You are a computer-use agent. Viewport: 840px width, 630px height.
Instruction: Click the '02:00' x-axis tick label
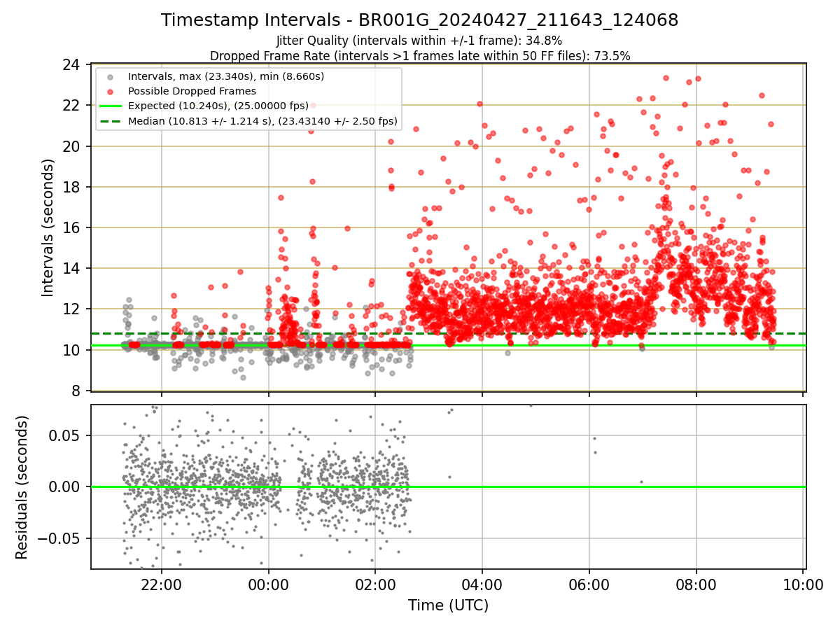pyautogui.click(x=375, y=584)
